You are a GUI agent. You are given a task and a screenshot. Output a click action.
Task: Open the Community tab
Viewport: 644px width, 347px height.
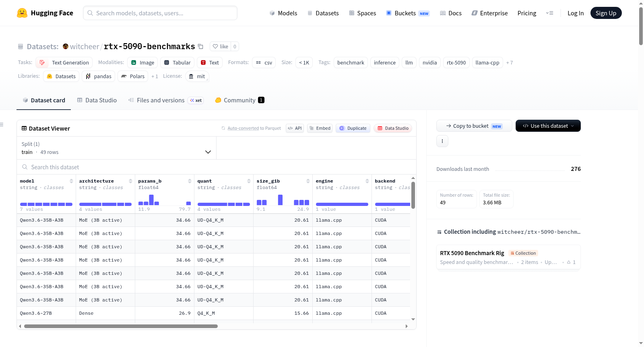coord(239,100)
